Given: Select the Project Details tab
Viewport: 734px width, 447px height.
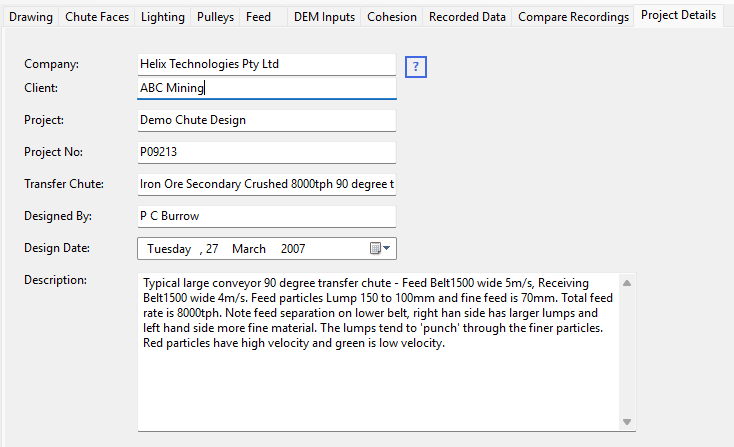Looking at the screenshot, I should point(678,15).
